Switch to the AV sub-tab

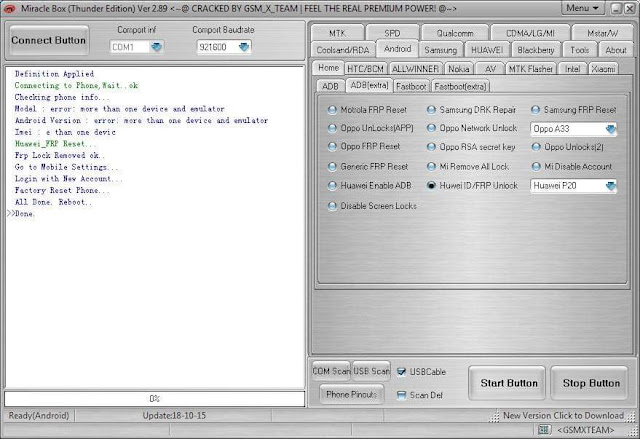(x=490, y=69)
